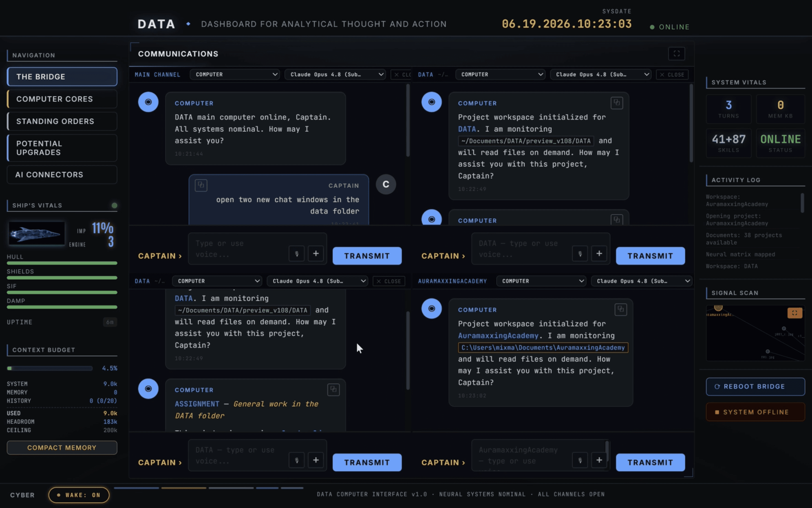Click AuramaxxingAcademy link in computer message
Viewport: 812px width, 508px height.
(498, 336)
